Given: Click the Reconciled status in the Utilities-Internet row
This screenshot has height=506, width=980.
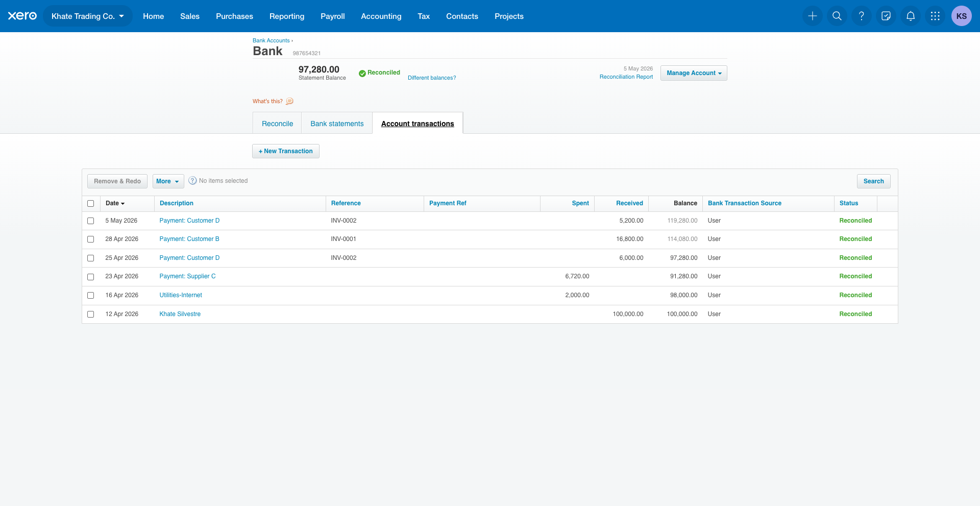Looking at the screenshot, I should click(855, 295).
